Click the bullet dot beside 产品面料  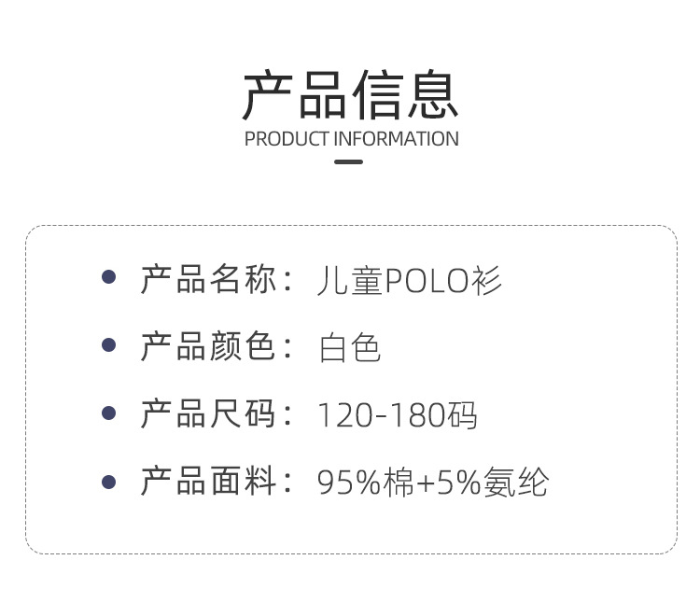[108, 482]
